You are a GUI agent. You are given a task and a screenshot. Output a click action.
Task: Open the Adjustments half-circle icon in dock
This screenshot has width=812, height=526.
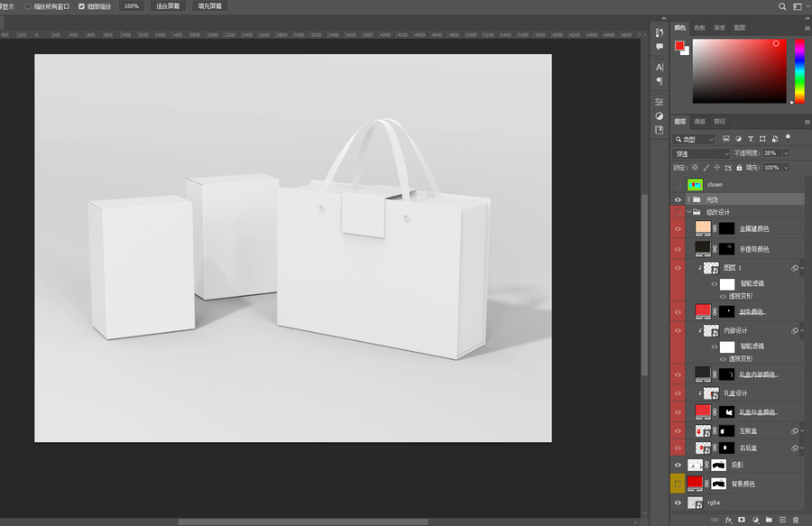pyautogui.click(x=660, y=116)
